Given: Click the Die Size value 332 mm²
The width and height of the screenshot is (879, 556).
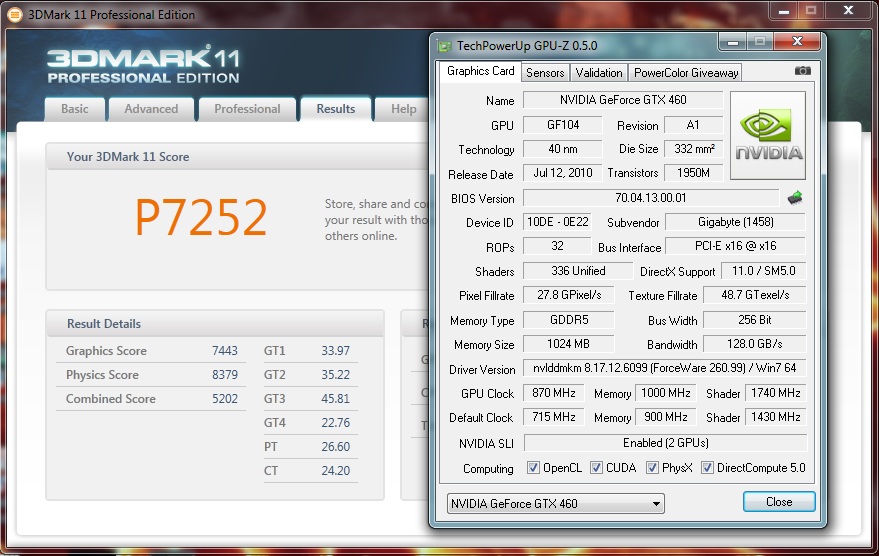Looking at the screenshot, I should [693, 149].
